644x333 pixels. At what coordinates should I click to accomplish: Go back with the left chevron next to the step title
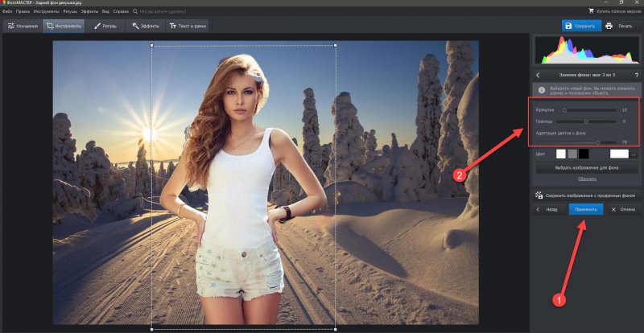(538, 75)
